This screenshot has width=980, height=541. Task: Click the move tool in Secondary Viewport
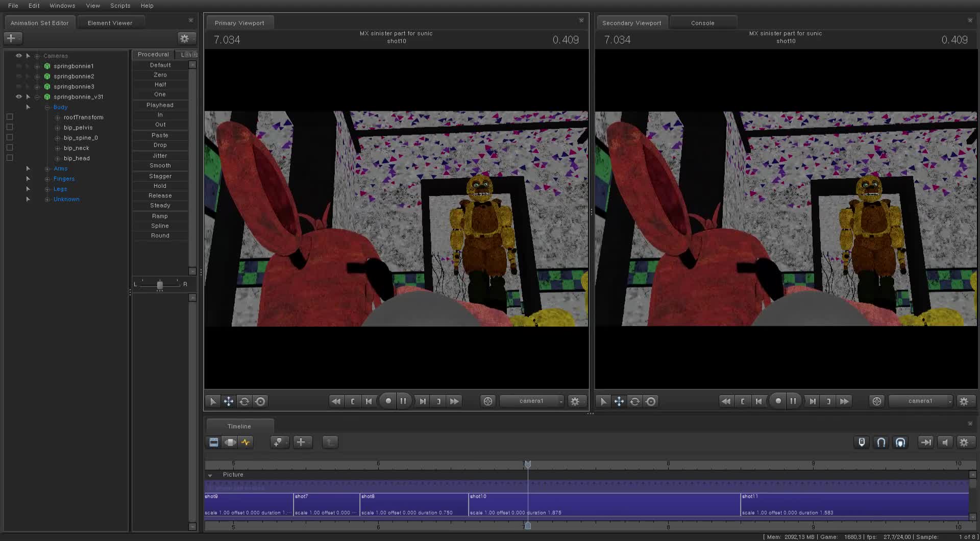point(619,402)
